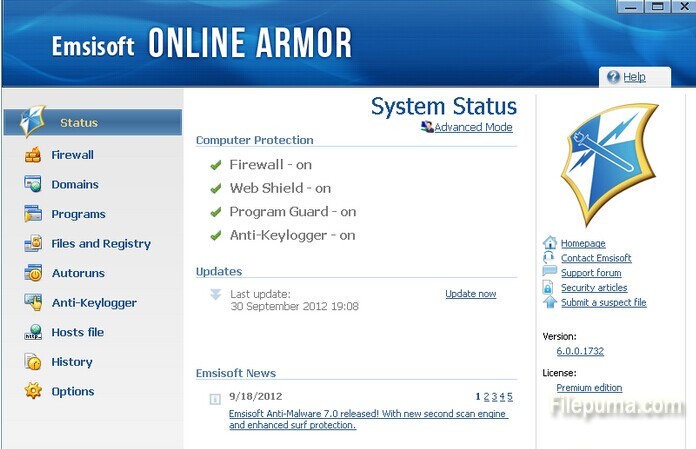Toggle the Web Shield - on status
The image size is (696, 449).
[x=279, y=188]
